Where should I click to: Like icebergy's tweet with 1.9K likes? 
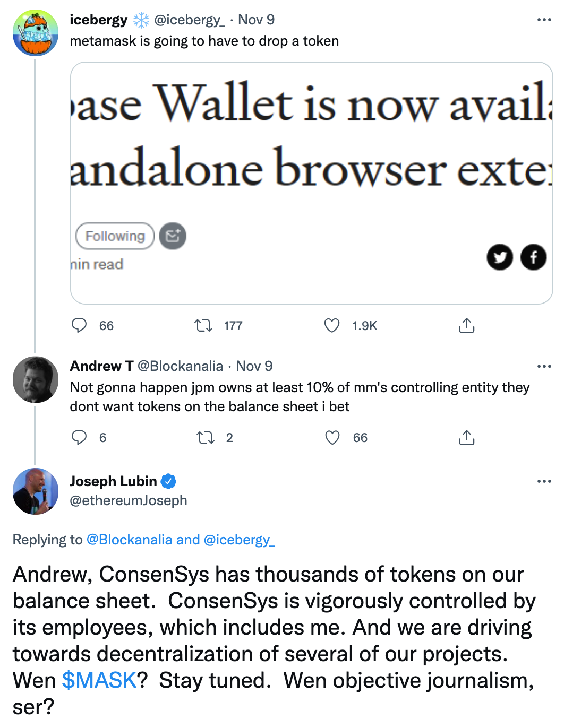click(332, 325)
